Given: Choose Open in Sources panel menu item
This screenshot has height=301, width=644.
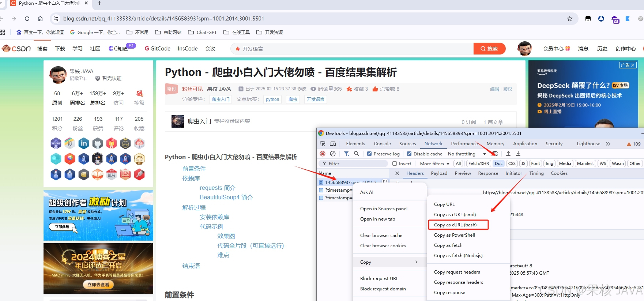Looking at the screenshot, I should pos(389,208).
